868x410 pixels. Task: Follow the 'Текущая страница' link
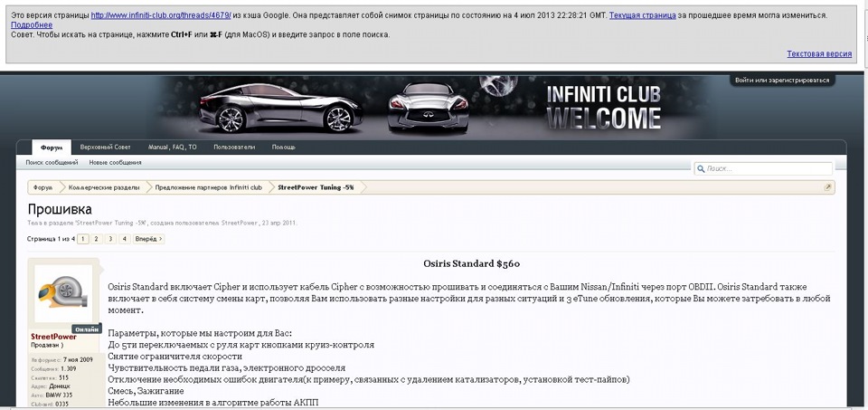point(642,15)
